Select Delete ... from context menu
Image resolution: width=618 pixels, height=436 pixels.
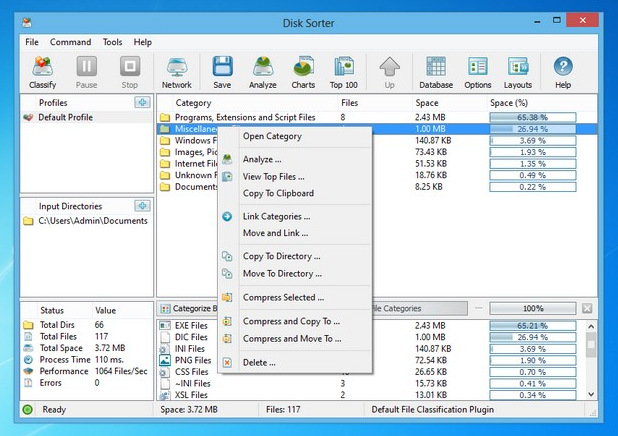tap(295, 363)
